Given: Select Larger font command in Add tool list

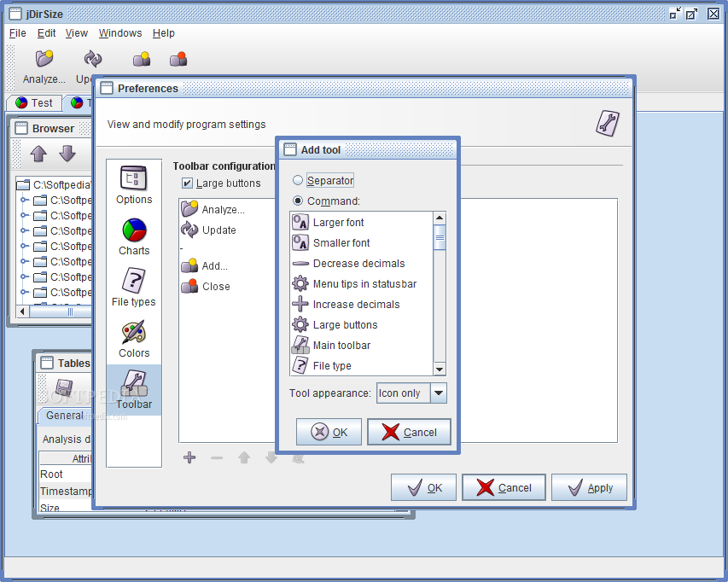Looking at the screenshot, I should point(361,223).
